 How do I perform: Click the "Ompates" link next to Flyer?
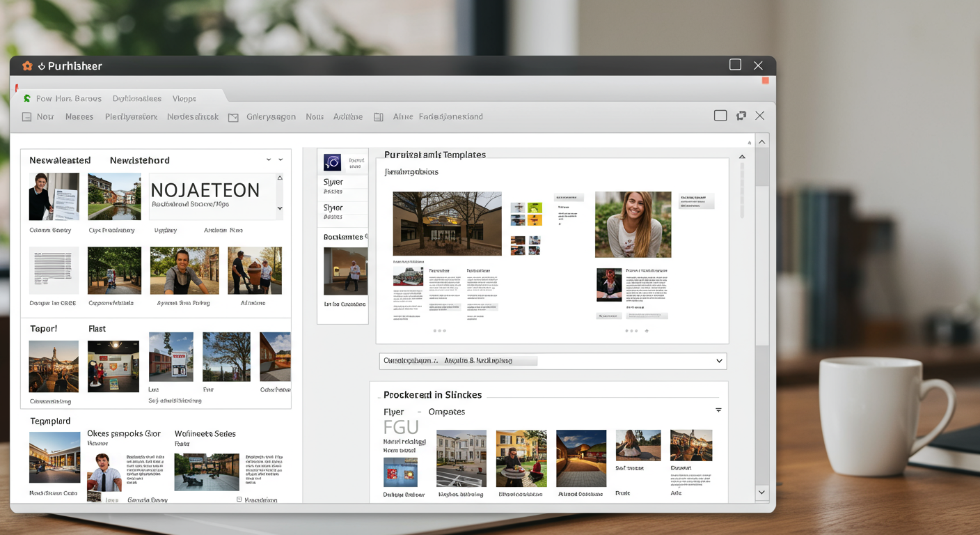coord(446,412)
